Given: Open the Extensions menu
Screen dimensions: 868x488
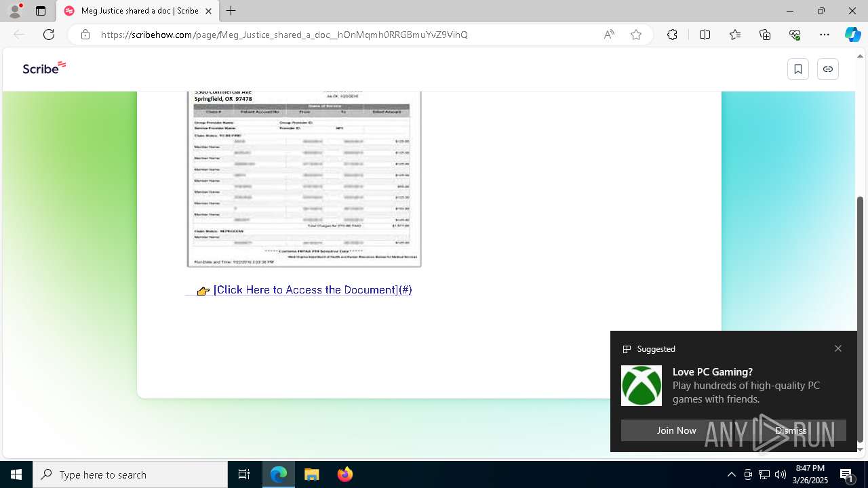Looking at the screenshot, I should click(672, 35).
